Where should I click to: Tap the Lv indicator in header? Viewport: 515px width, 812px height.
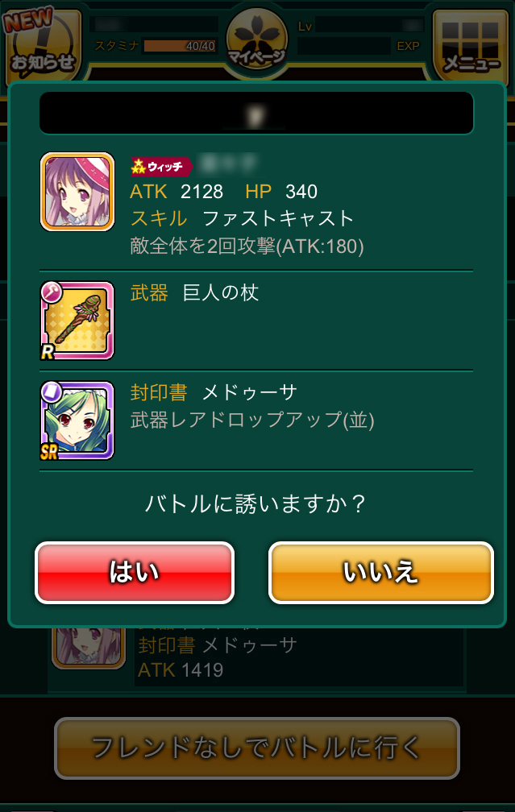click(305, 26)
